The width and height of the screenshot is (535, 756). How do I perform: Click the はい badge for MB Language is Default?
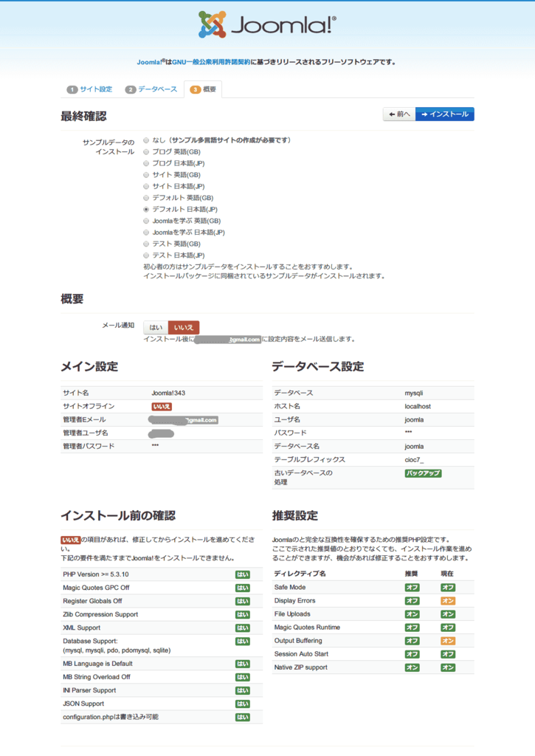point(243,664)
